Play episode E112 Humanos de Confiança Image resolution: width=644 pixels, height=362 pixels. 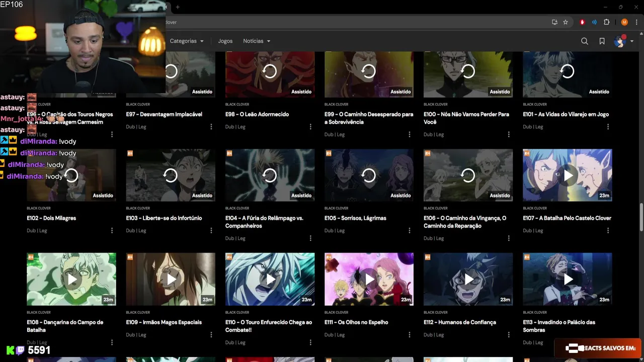point(468,279)
